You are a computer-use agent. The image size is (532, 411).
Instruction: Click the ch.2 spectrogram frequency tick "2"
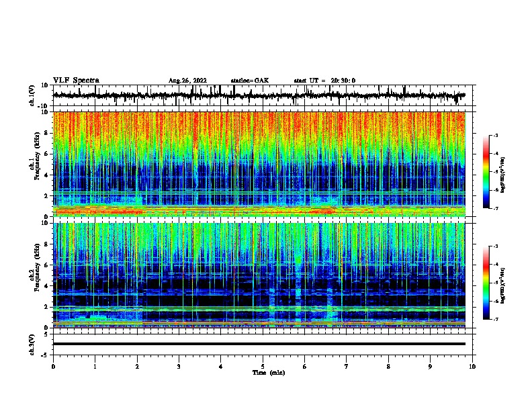pyautogui.click(x=46, y=307)
